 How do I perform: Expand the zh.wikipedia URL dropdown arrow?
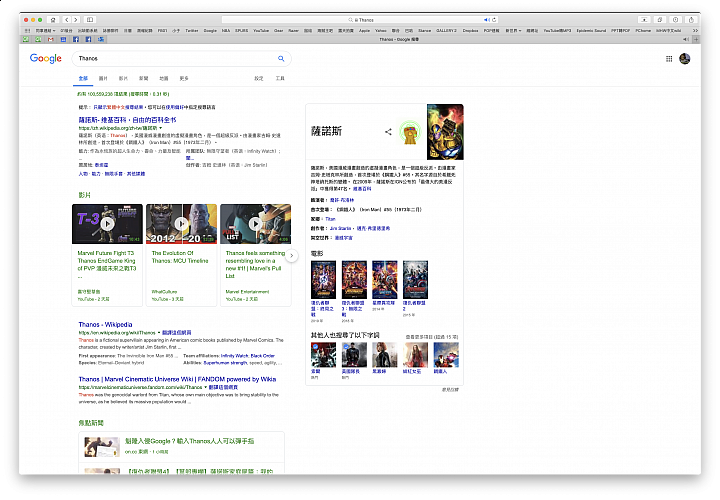click(160, 128)
